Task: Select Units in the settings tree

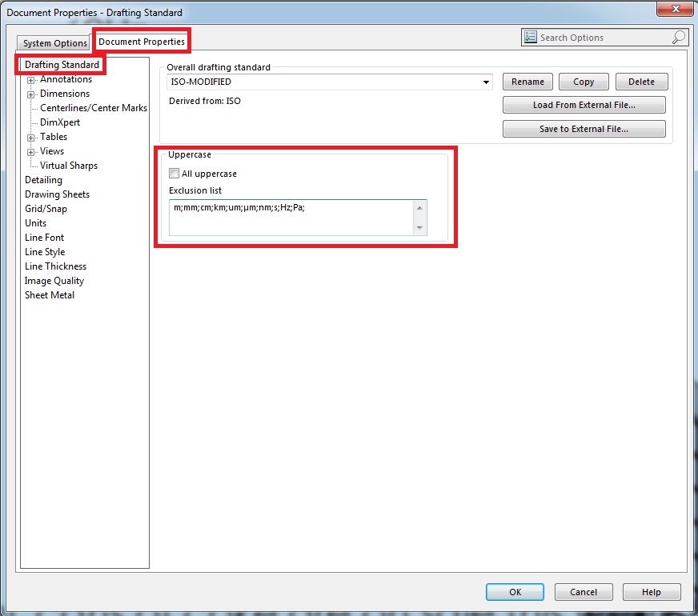Action: point(35,223)
